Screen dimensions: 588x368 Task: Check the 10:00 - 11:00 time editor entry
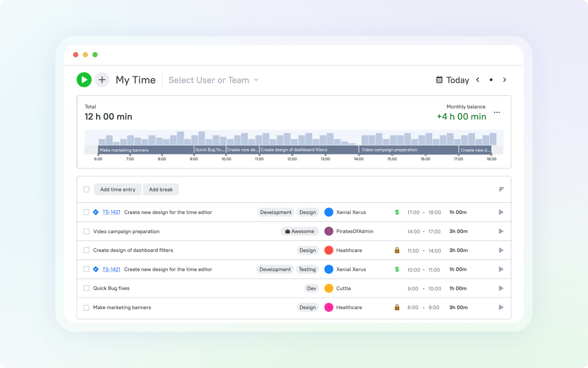(x=86, y=269)
